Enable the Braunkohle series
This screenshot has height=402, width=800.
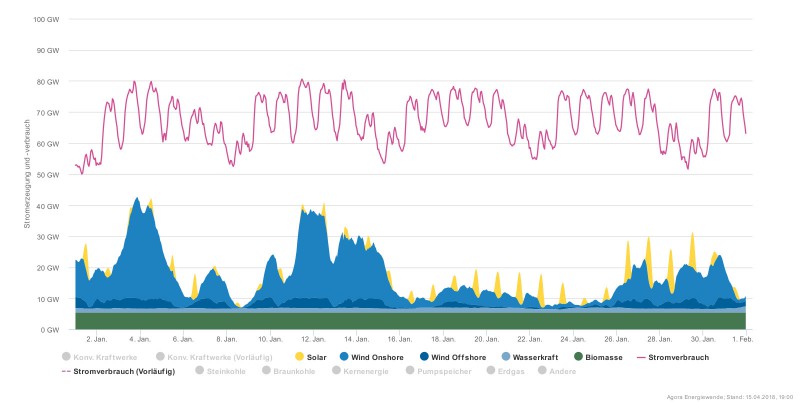[x=267, y=371]
